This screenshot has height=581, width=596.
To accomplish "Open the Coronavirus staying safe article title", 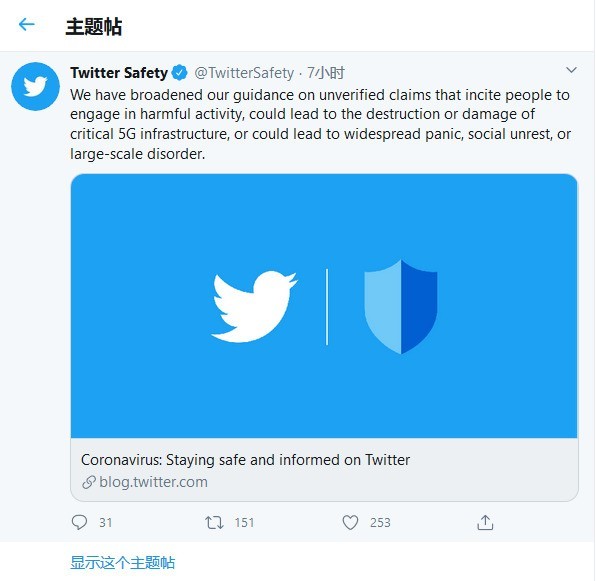I will 246,460.
